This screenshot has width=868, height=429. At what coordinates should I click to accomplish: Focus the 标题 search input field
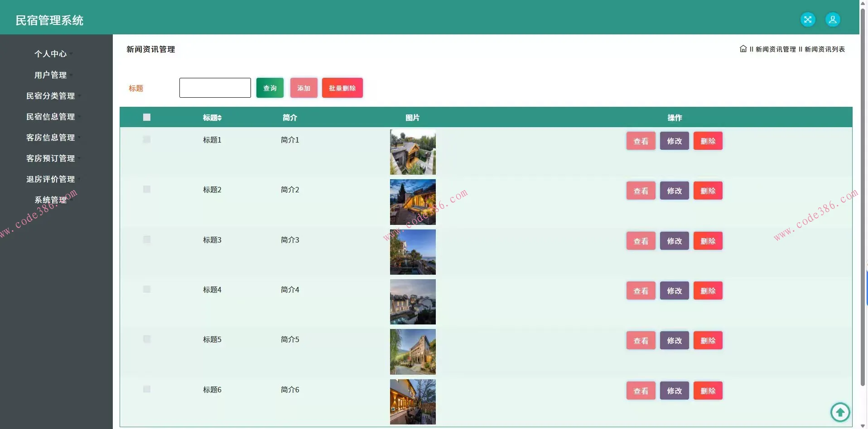point(215,88)
